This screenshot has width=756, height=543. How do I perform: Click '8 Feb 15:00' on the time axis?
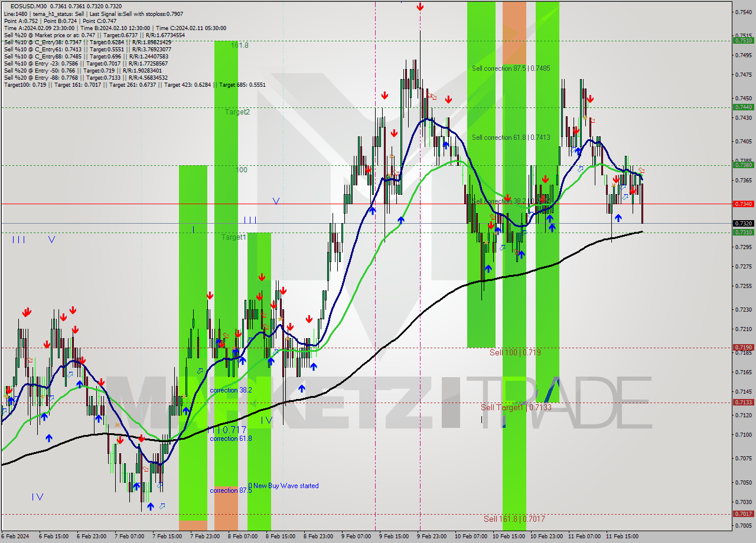click(x=281, y=537)
